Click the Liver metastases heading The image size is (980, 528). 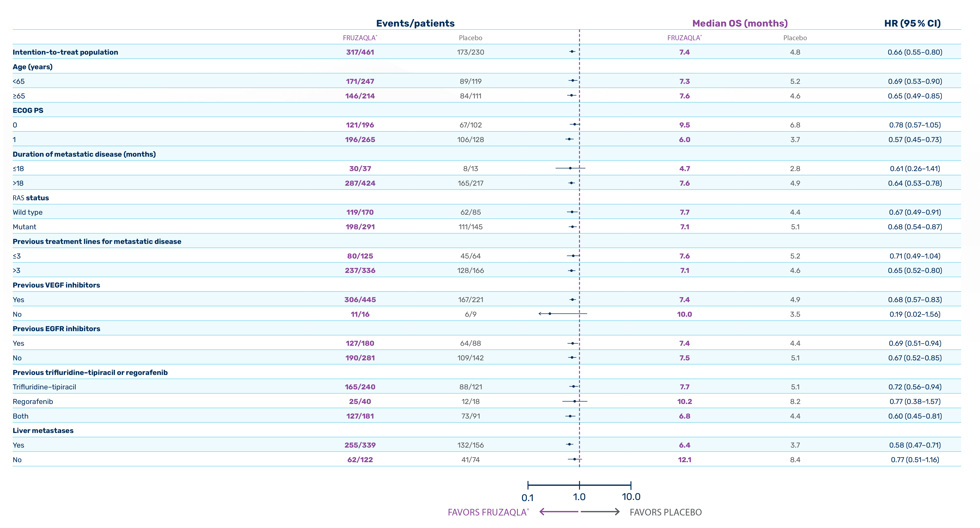(x=43, y=431)
